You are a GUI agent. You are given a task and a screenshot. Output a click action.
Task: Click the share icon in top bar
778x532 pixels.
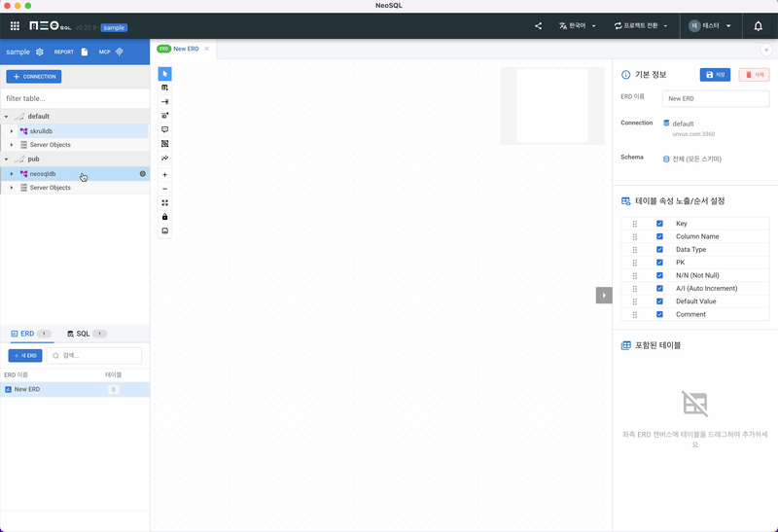tap(538, 26)
